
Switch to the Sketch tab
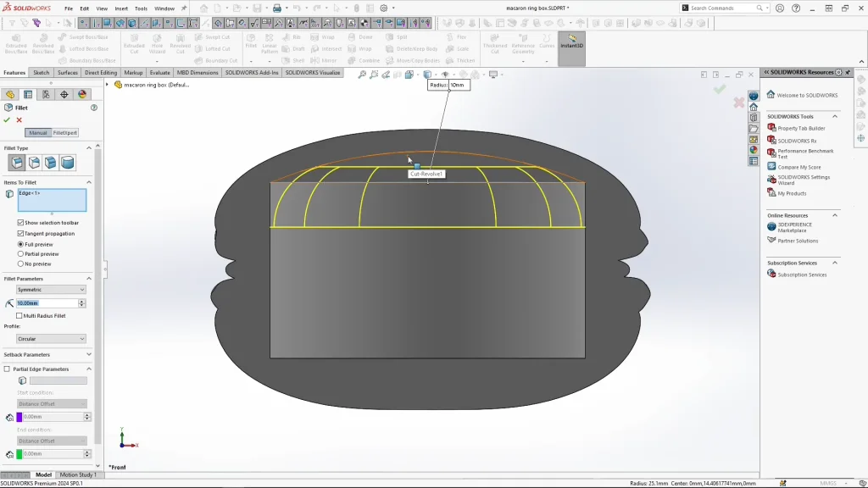[x=41, y=73]
